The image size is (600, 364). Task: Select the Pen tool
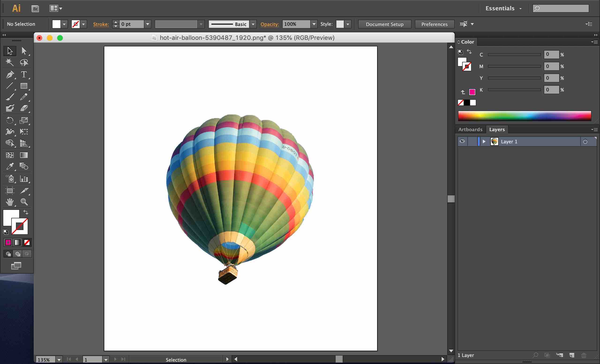pyautogui.click(x=10, y=74)
